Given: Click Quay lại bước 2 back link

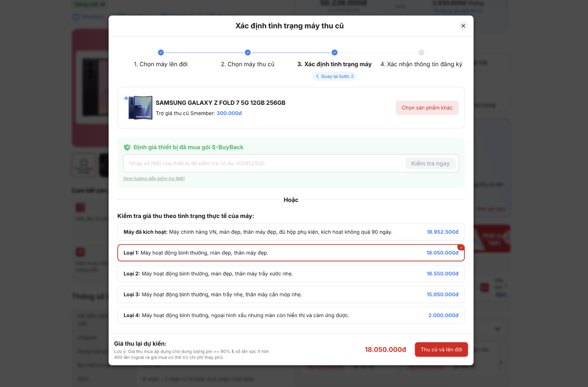Looking at the screenshot, I should (x=334, y=76).
